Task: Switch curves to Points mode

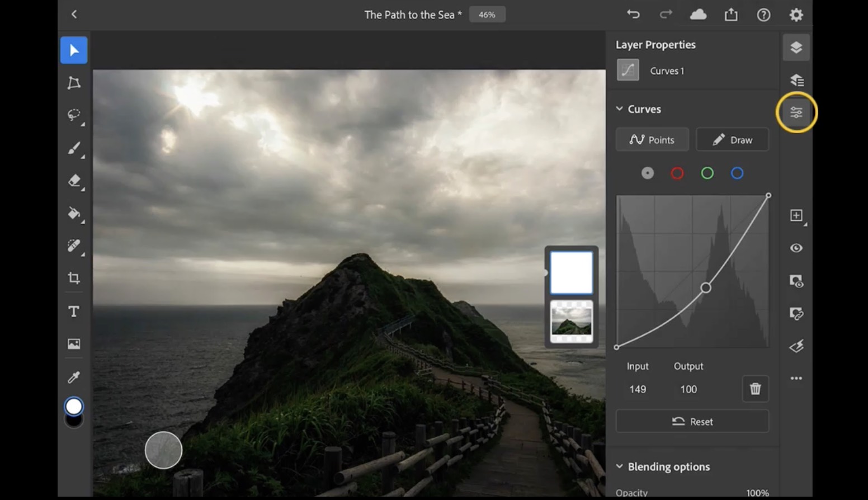Action: tap(652, 140)
